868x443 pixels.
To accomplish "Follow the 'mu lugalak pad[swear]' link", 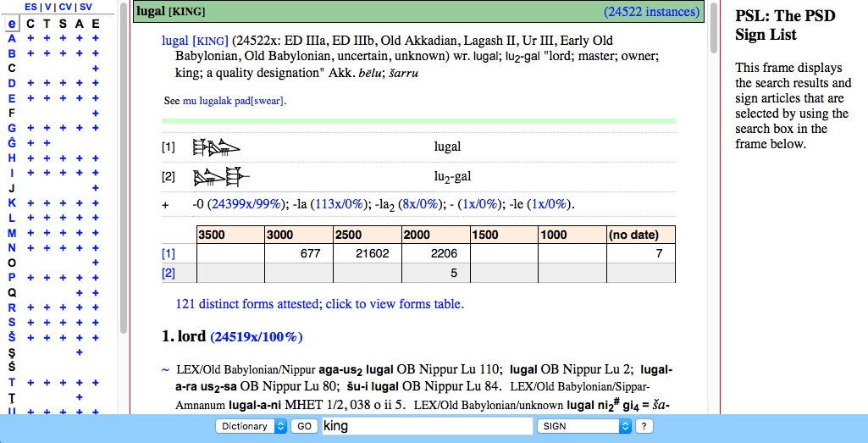I will coord(234,101).
